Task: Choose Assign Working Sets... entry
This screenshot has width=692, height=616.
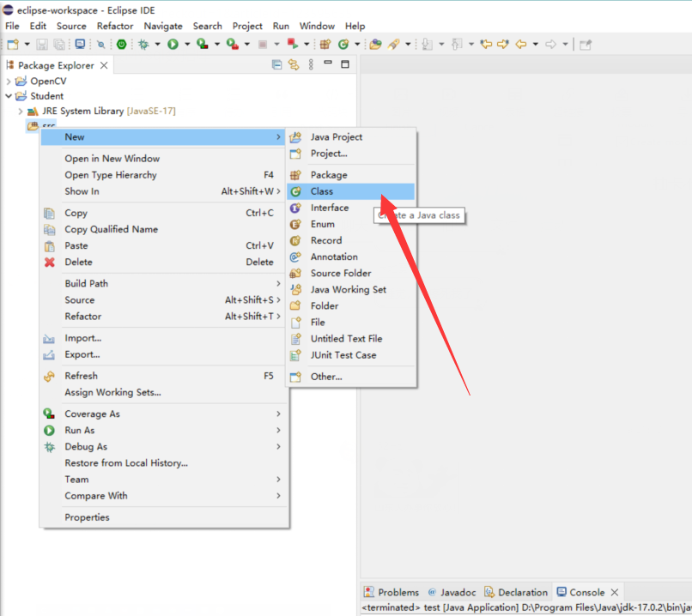Action: point(163,392)
